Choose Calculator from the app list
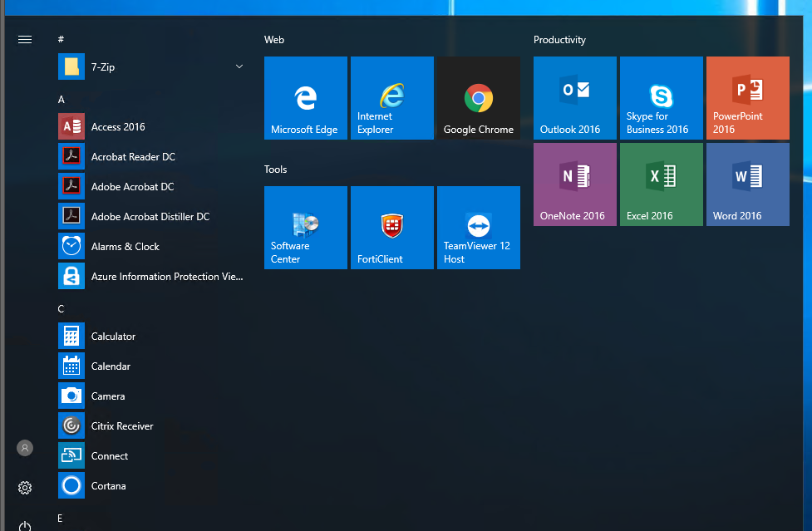The image size is (812, 531). [113, 337]
